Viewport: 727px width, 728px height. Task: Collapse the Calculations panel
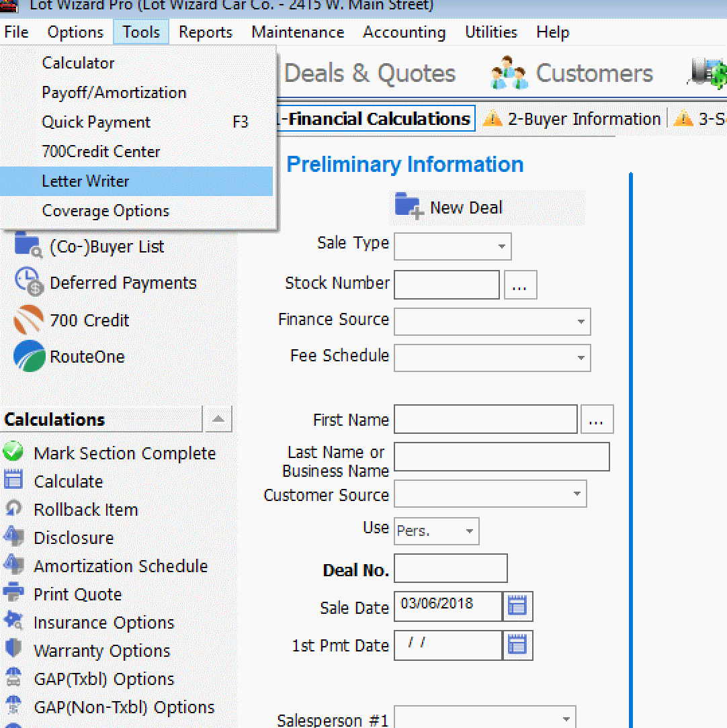pos(217,419)
